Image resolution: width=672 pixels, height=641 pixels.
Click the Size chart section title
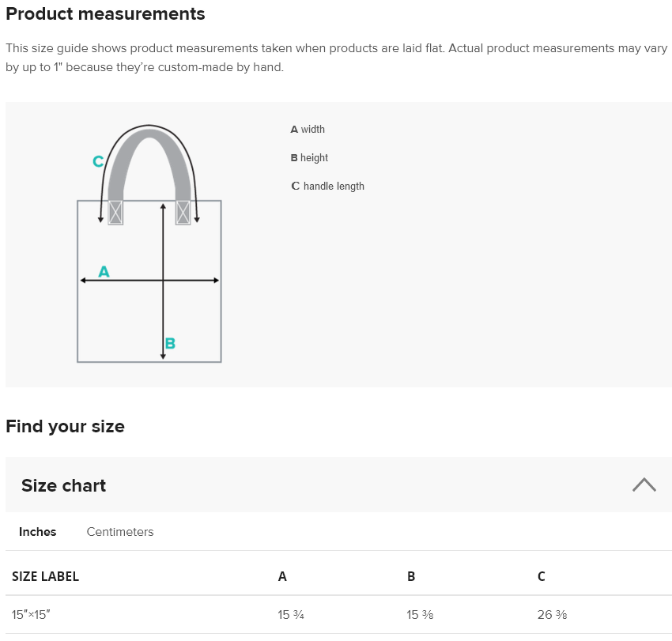[64, 485]
